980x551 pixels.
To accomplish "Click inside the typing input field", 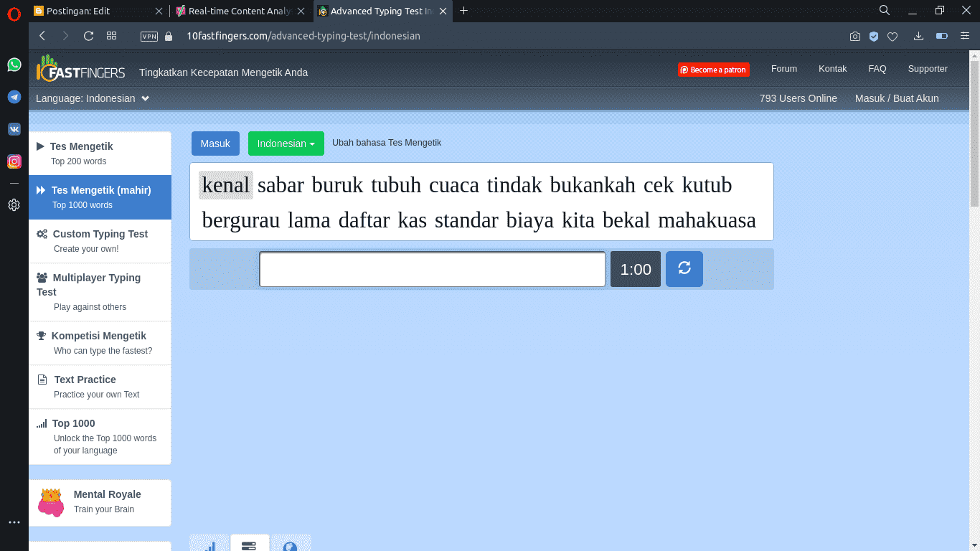I will 432,268.
